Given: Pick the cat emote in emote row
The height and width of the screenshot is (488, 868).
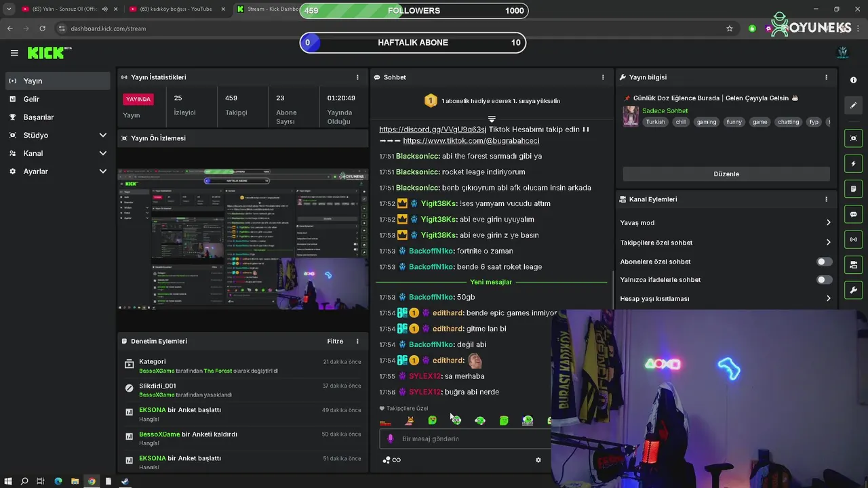Looking at the screenshot, I should pos(409,420).
